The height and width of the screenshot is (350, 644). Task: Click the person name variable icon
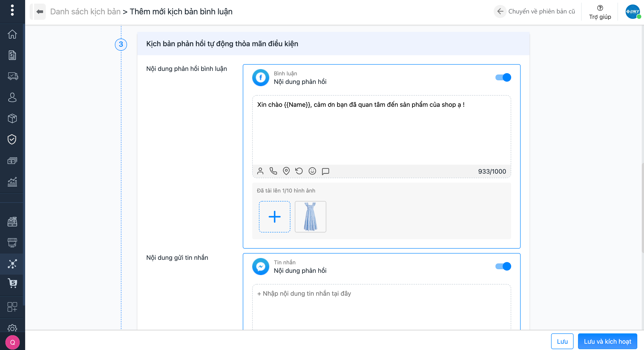pos(260,171)
